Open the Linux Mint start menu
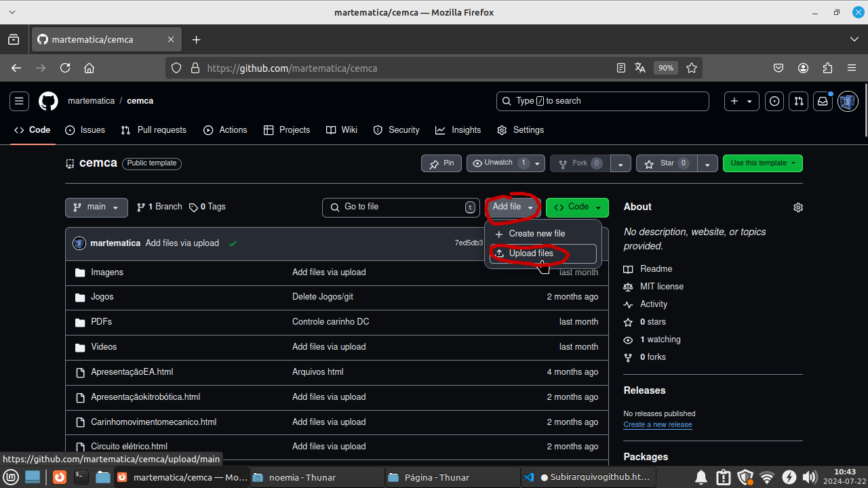 pos(12,477)
